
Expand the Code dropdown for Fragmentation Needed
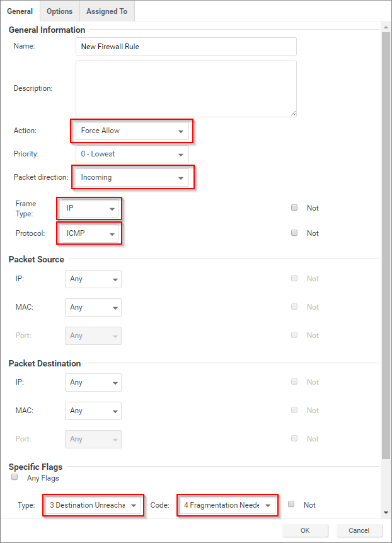[x=227, y=506]
